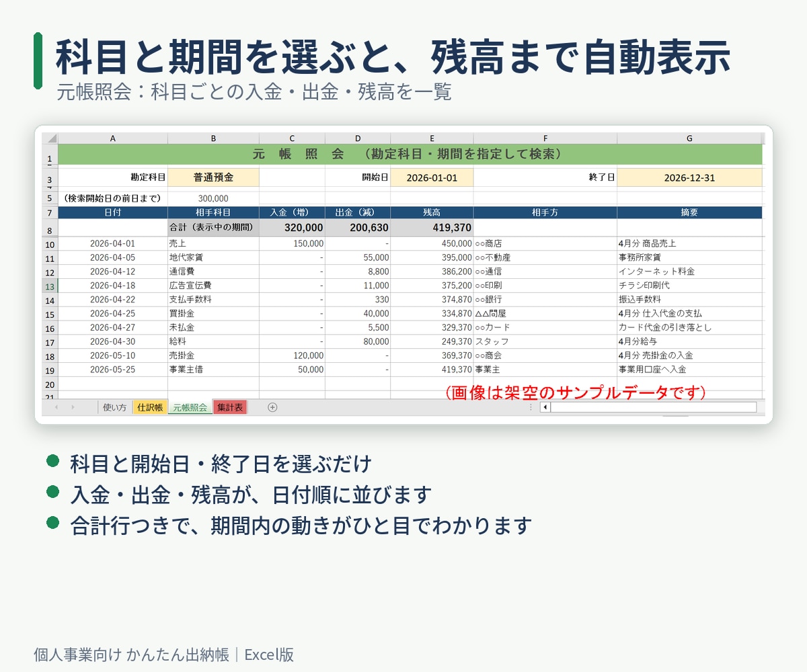Click the 給料 account cell
Screen dimensions: 807x672
[x=213, y=342]
